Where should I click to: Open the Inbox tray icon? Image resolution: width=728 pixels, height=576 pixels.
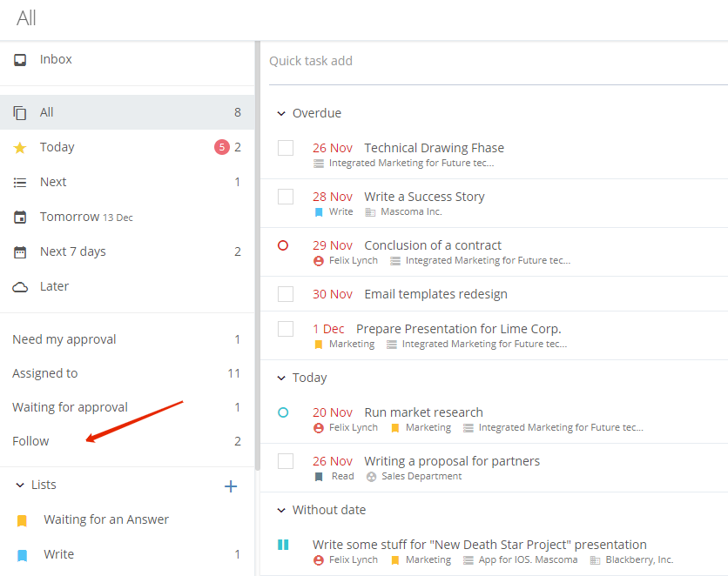tap(20, 60)
